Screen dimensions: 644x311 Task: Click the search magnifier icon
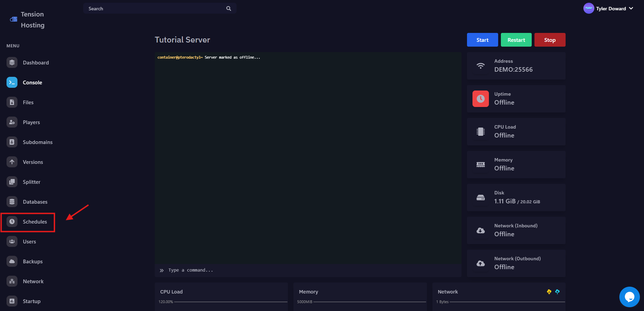coord(228,8)
